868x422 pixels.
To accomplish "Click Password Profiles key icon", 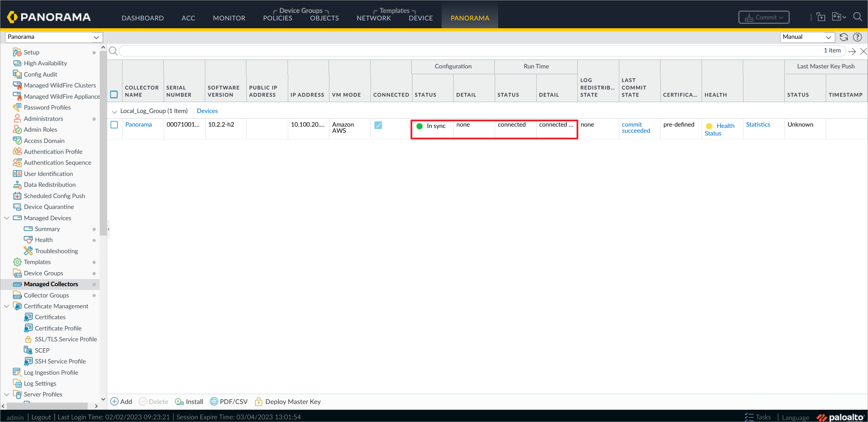I will click(x=17, y=107).
